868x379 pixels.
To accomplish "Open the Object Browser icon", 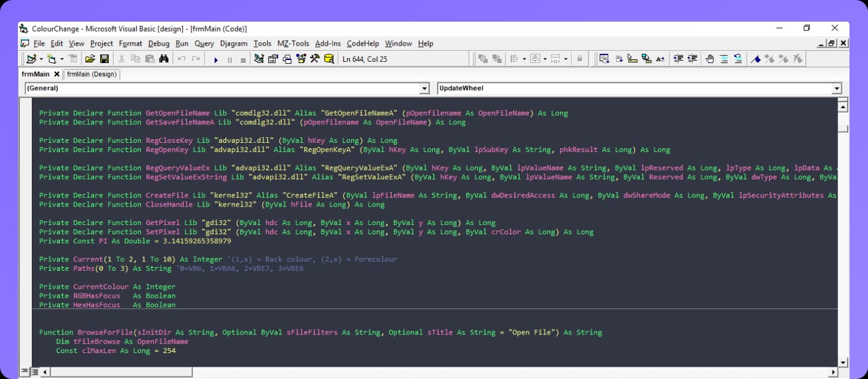I will tap(301, 59).
